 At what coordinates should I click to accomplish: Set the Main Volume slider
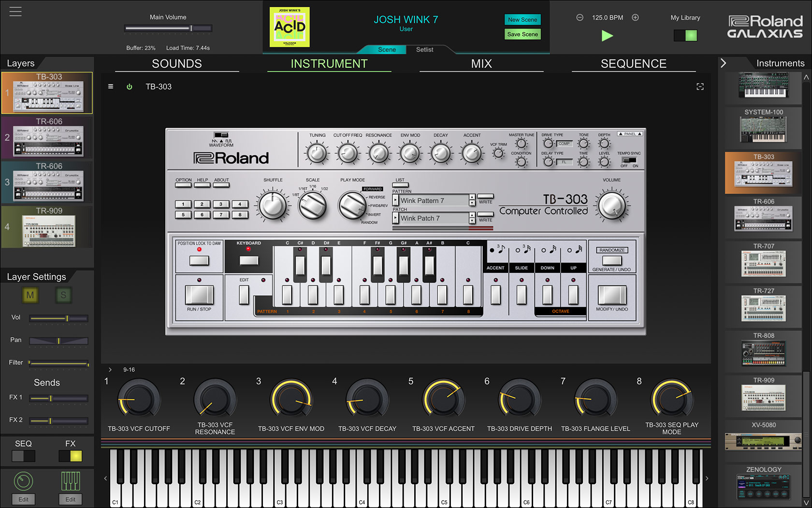click(x=168, y=29)
